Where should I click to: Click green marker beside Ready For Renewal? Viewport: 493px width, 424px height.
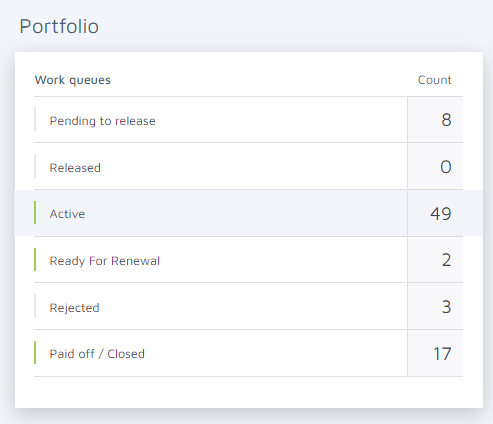pyautogui.click(x=35, y=259)
